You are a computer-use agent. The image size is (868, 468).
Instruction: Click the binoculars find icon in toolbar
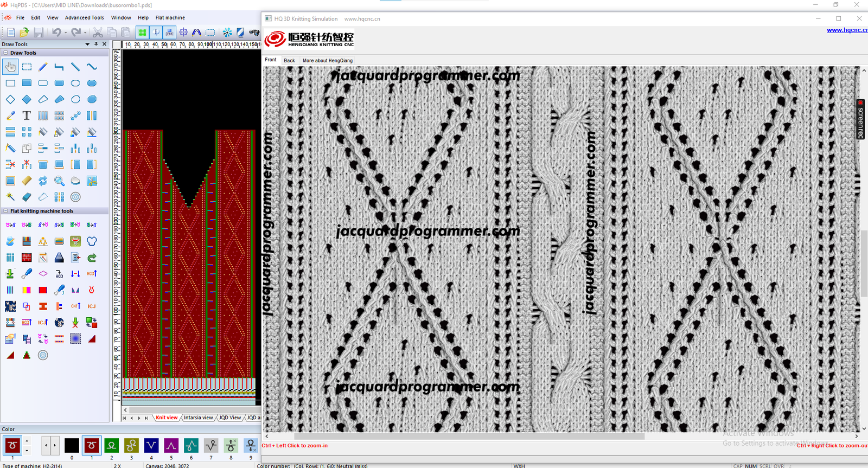tap(254, 33)
